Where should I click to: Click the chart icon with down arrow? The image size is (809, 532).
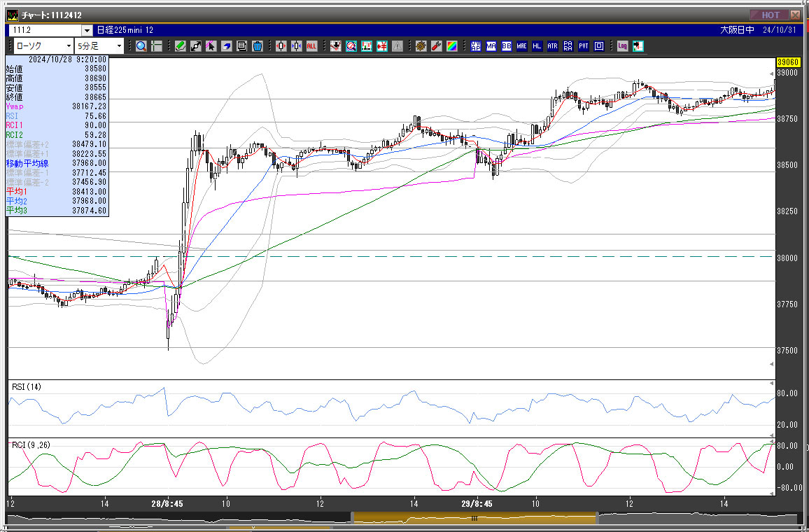[335, 46]
